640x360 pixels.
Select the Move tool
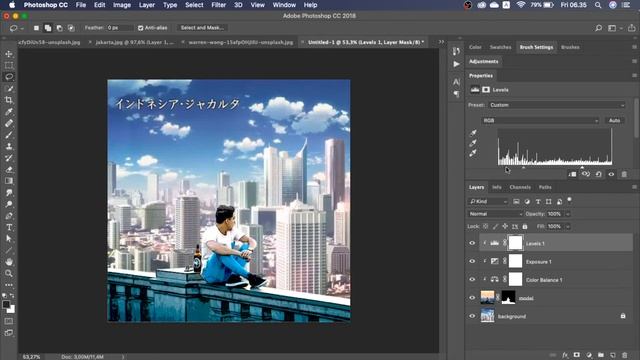tap(9, 54)
